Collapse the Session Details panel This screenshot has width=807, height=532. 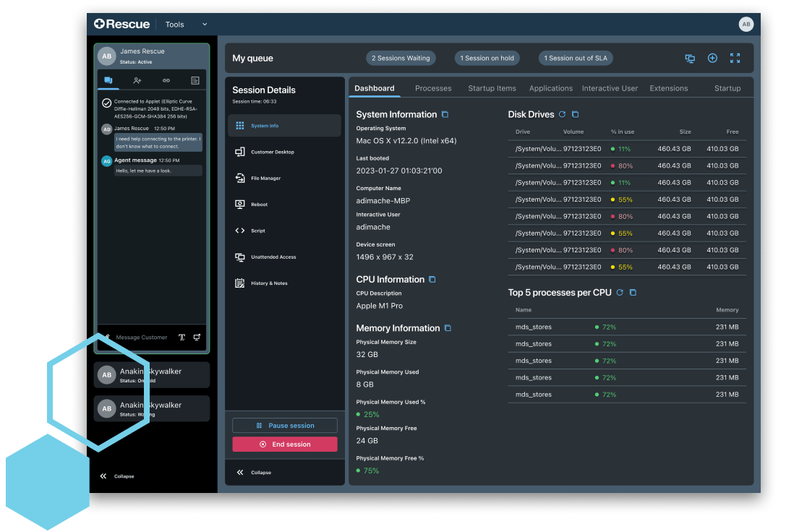(255, 472)
